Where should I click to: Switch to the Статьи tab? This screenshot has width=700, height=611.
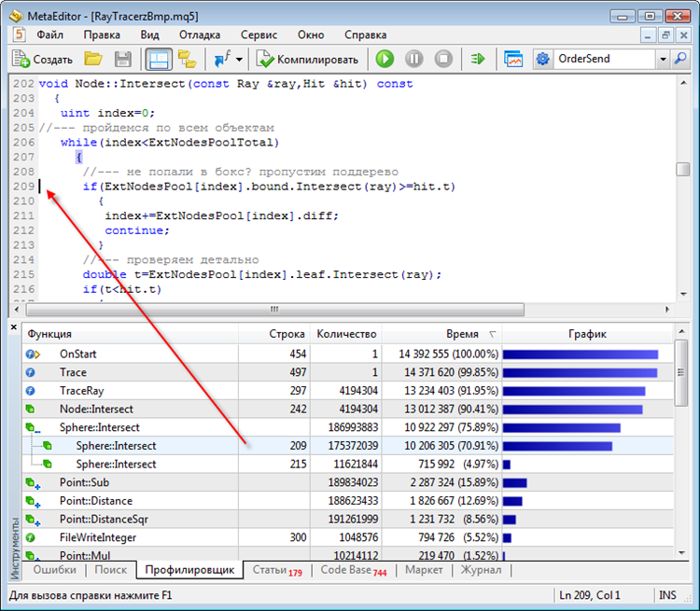click(x=277, y=570)
